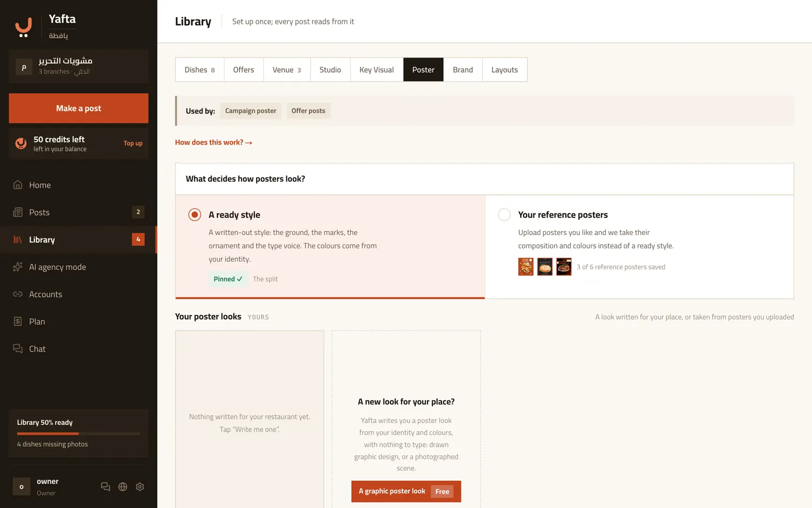Open Accounts link icon
812x508 pixels.
point(18,294)
